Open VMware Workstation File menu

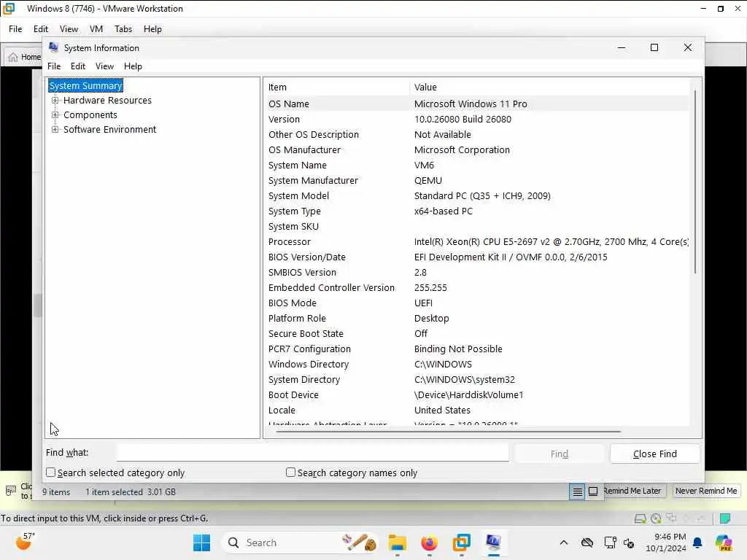coord(15,29)
